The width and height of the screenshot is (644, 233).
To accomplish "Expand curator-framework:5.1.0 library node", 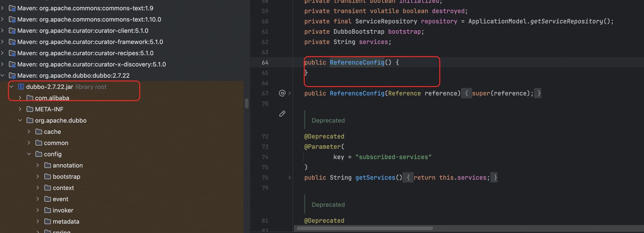I will pos(2,42).
